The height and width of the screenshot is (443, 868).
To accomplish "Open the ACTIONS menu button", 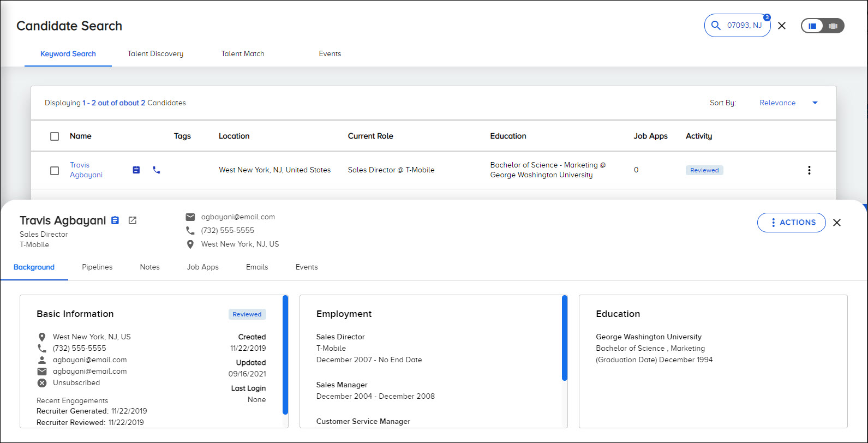I will pyautogui.click(x=791, y=223).
